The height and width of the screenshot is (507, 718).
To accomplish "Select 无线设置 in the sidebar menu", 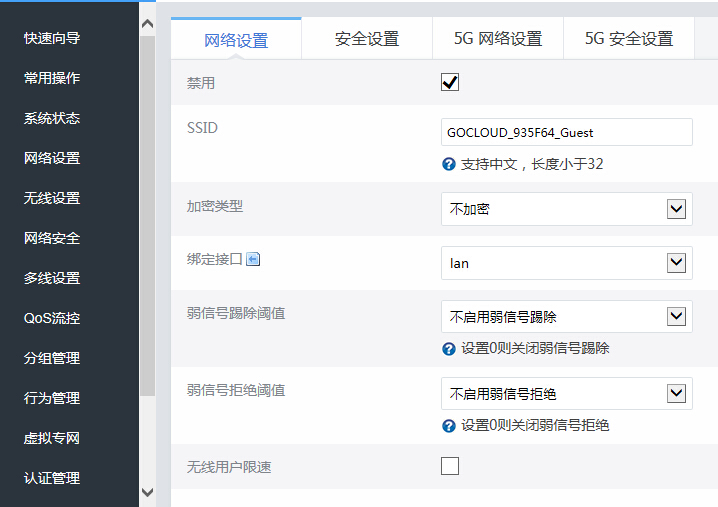I will pos(52,198).
